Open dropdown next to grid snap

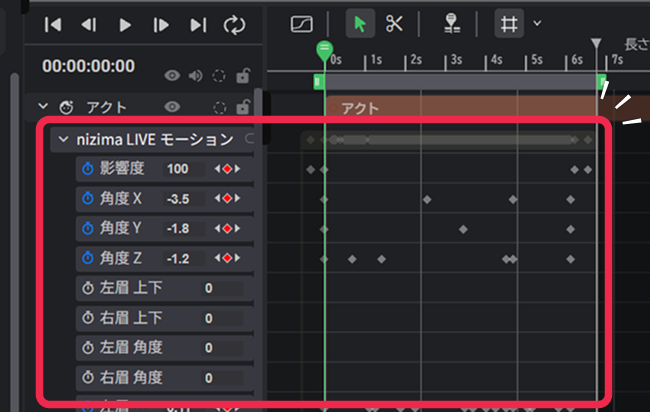(537, 24)
